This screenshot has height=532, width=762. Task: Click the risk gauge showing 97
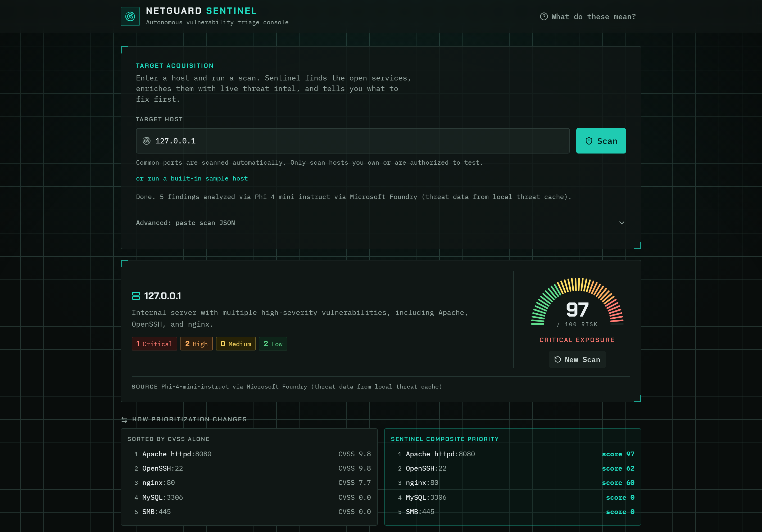tap(577, 302)
